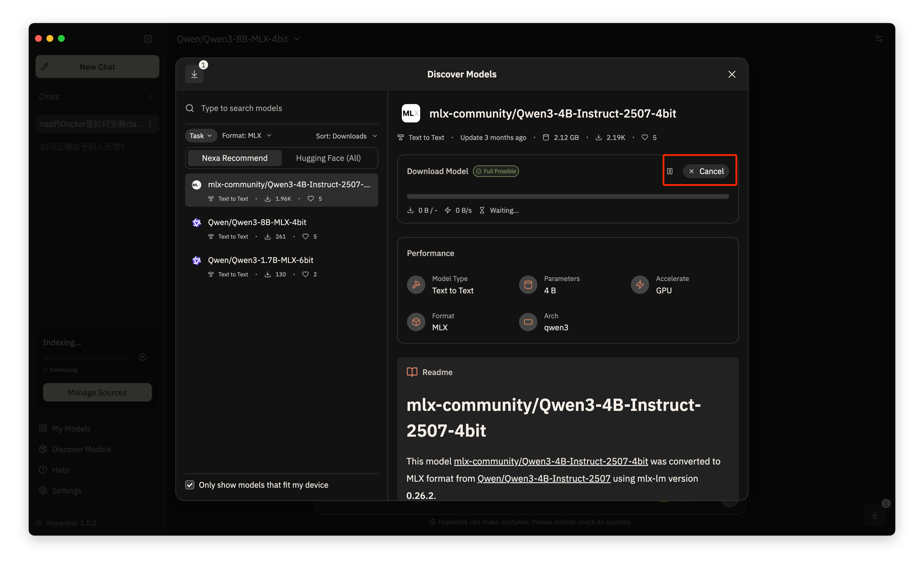The width and height of the screenshot is (924, 570).
Task: Open the downloads queue icon with badge
Action: coord(194,74)
